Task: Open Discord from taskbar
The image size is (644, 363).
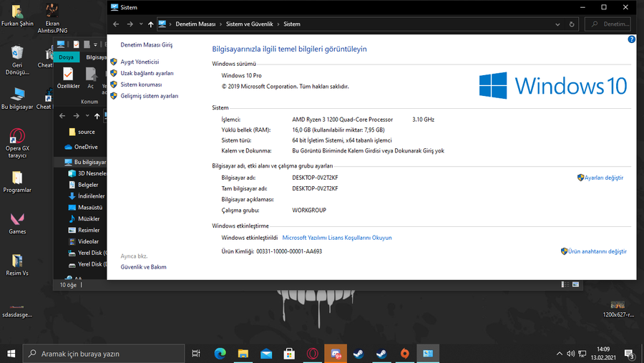Action: [336, 354]
